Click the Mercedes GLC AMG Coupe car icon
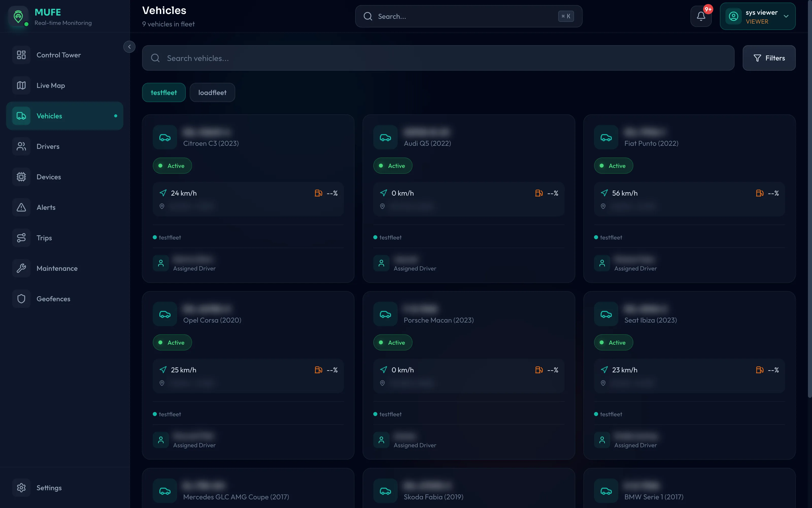 click(165, 491)
